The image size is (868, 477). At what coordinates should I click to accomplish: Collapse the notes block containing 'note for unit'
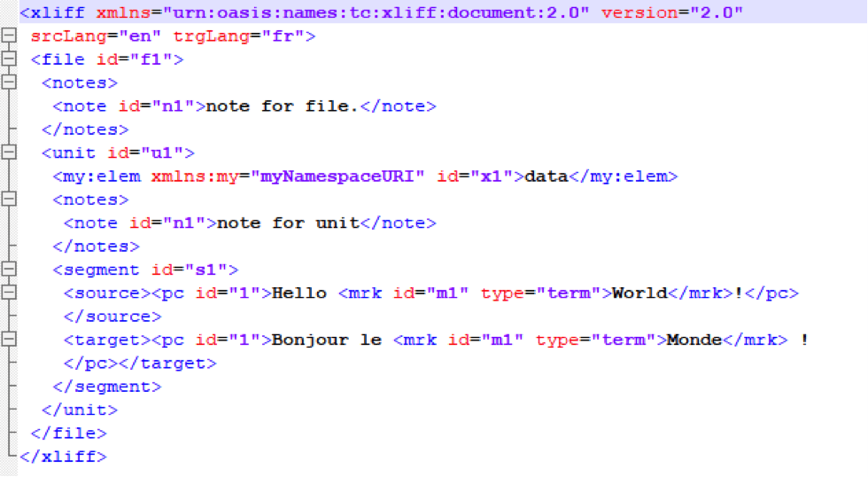pyautogui.click(x=9, y=199)
